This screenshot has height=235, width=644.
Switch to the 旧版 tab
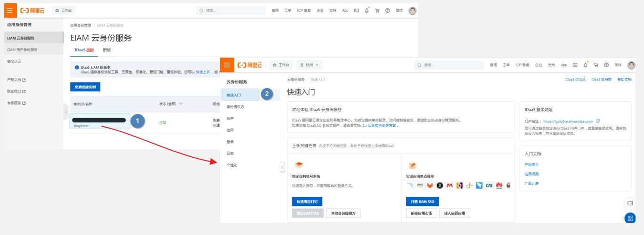click(x=106, y=50)
